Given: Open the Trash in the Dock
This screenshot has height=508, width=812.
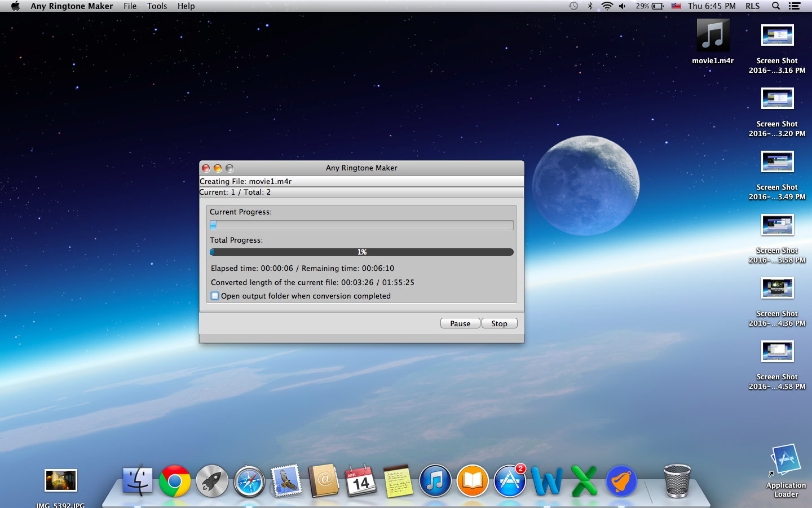Looking at the screenshot, I should [x=677, y=481].
